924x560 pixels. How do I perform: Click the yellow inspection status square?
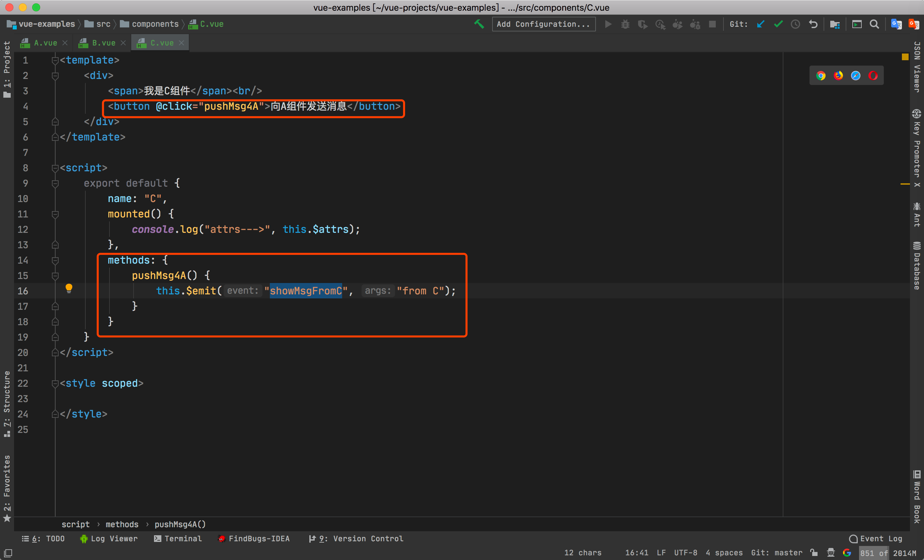tap(905, 57)
